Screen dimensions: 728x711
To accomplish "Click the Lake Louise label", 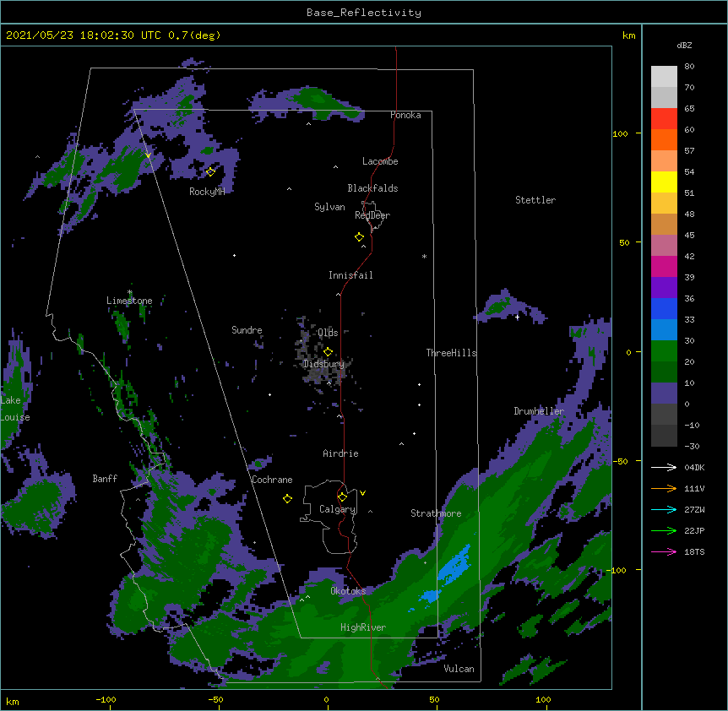I will [15, 409].
